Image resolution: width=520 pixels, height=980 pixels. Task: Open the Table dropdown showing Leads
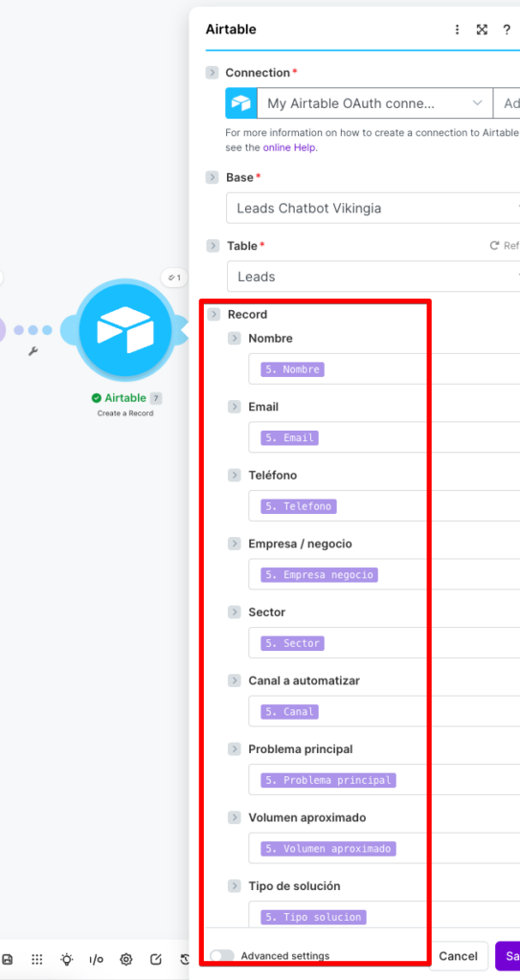(x=373, y=277)
